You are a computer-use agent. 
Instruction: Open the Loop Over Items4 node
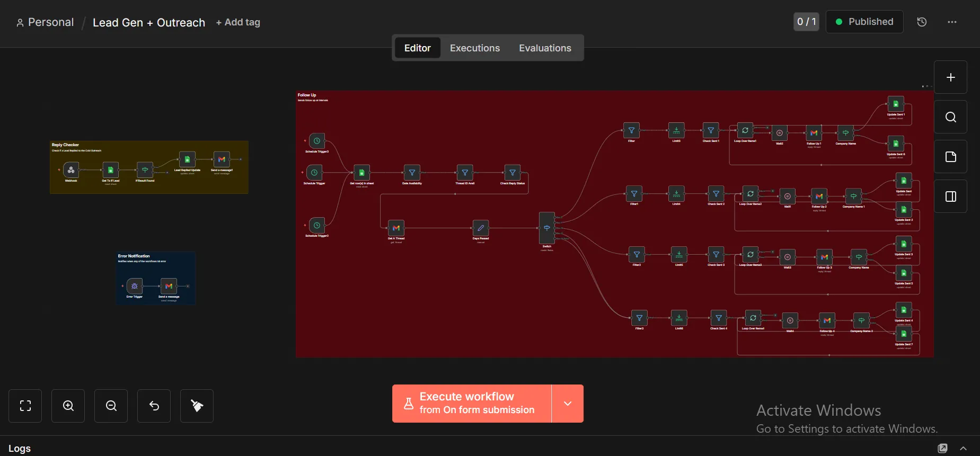pyautogui.click(x=753, y=318)
